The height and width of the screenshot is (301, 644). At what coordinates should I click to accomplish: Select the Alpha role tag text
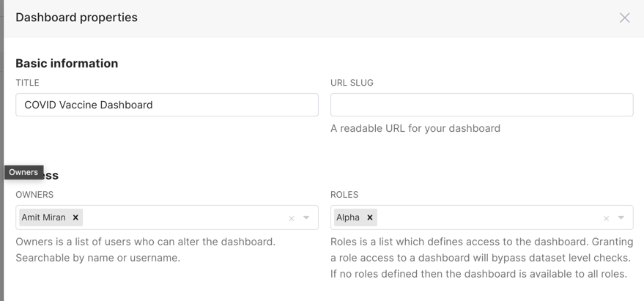[348, 218]
